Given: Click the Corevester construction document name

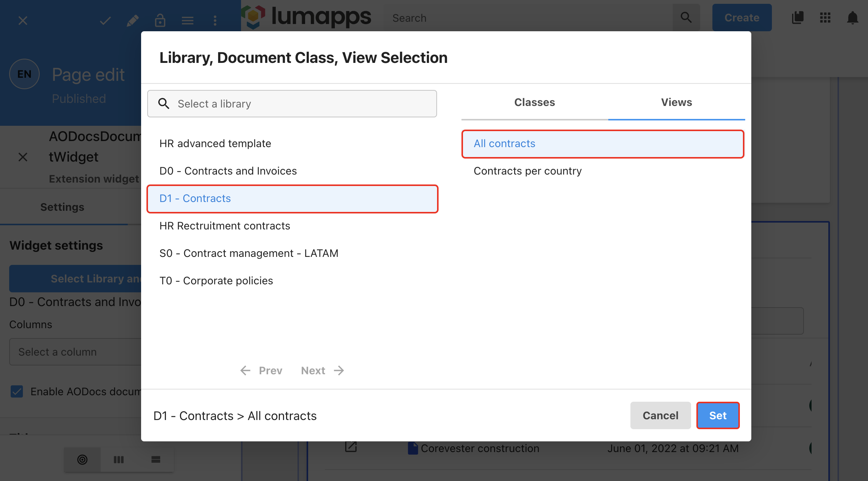Looking at the screenshot, I should coord(480,448).
